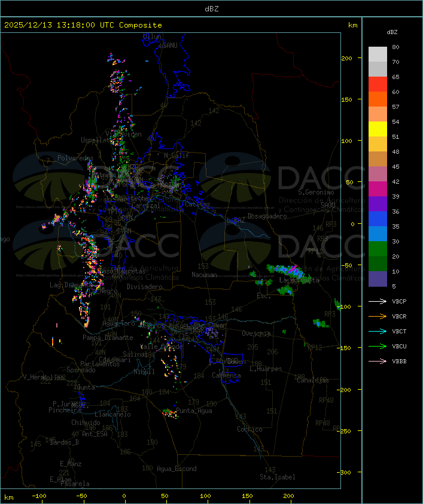
Task: Click the 5 value on the dBZ scale
Action: (x=394, y=286)
